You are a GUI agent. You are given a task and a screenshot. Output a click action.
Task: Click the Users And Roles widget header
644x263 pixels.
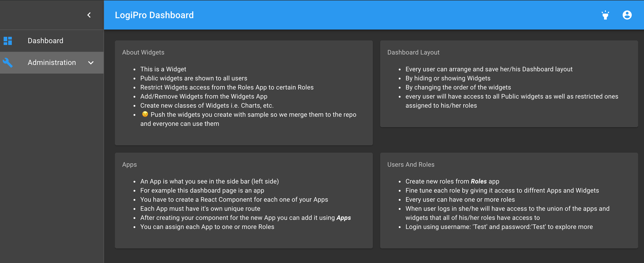411,164
